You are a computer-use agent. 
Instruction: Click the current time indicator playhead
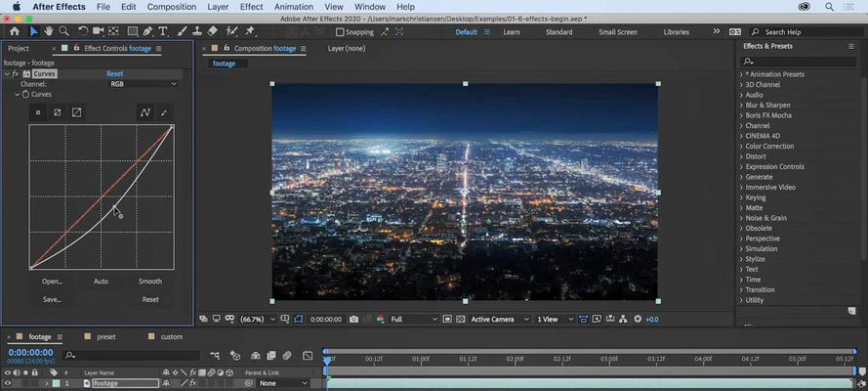[327, 361]
